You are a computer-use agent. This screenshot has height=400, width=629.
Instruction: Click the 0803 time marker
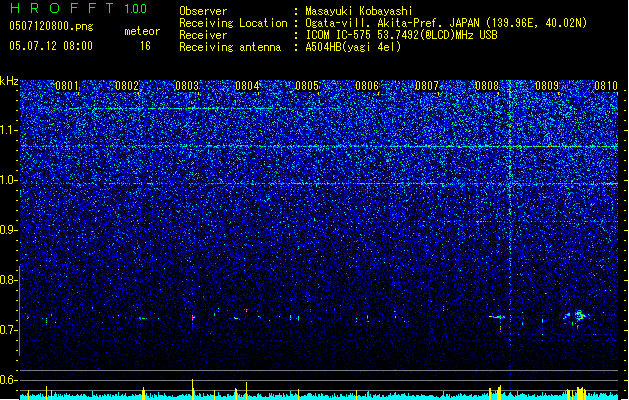coord(187,86)
